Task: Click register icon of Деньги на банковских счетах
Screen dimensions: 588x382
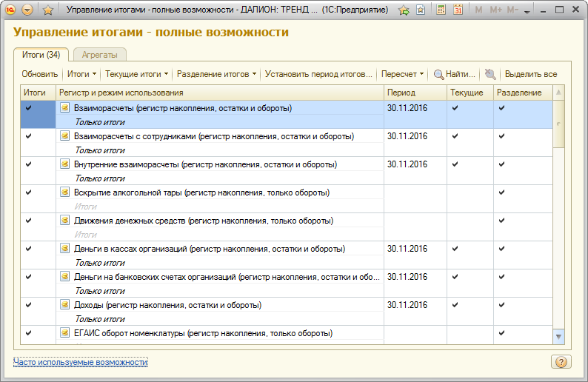Action: [65, 276]
